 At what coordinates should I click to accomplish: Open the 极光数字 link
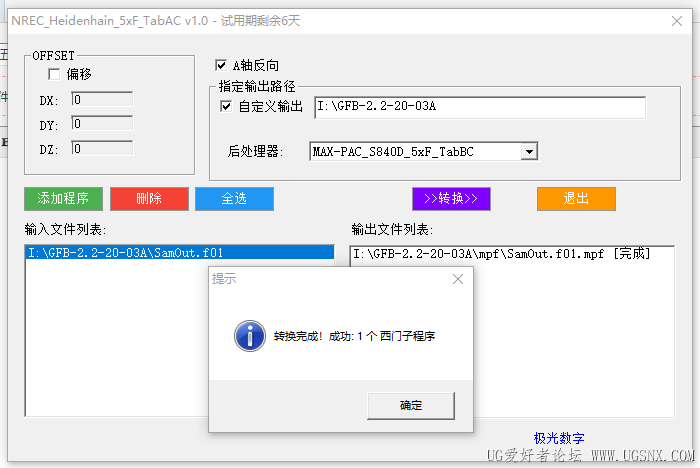tap(559, 438)
